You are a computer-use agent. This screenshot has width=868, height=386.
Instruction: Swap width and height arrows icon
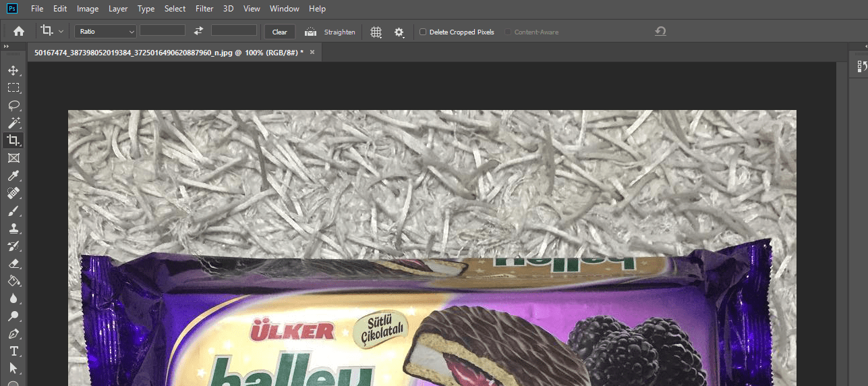[198, 31]
